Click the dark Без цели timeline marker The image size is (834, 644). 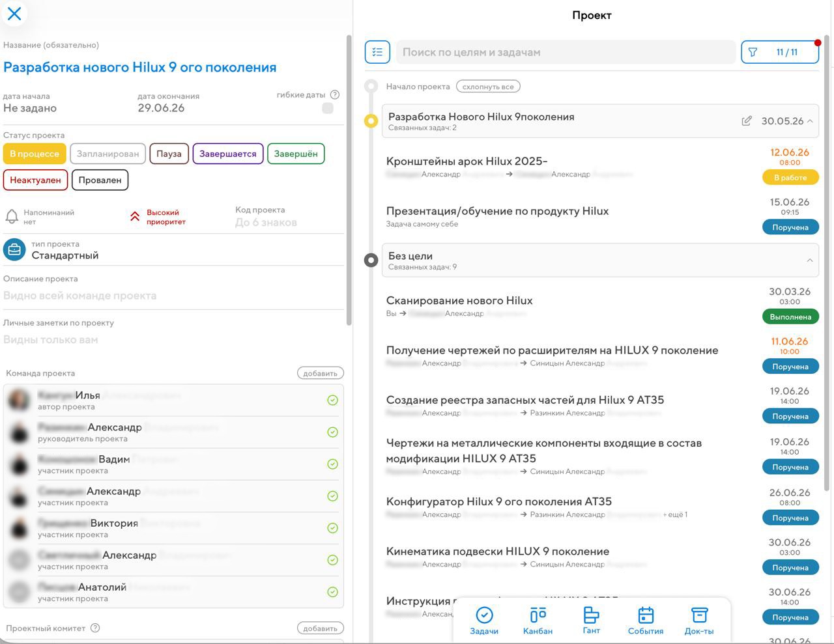coord(371,260)
